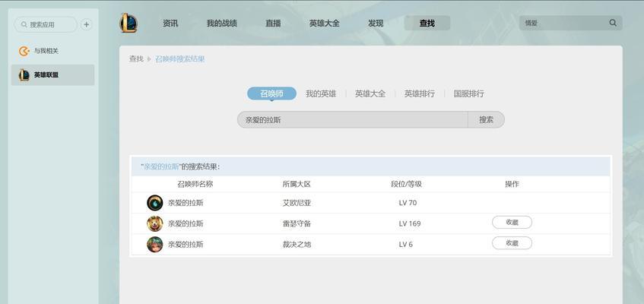Switch to 我的英雄 search category

click(x=321, y=93)
